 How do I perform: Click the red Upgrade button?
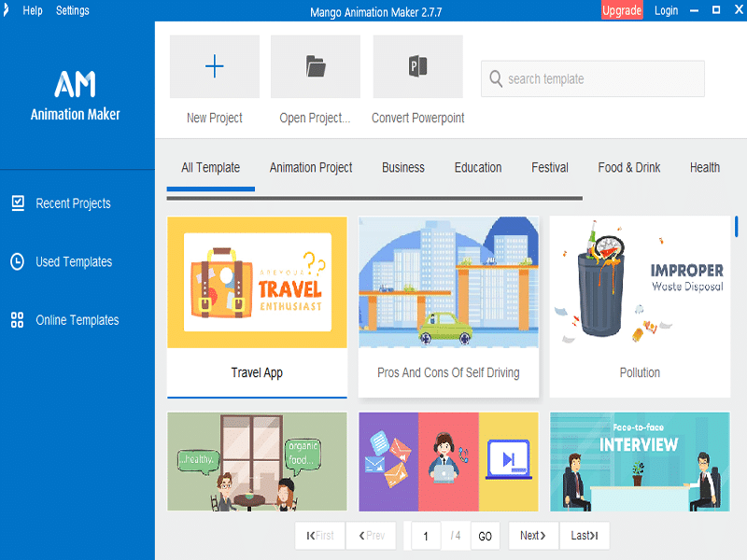pyautogui.click(x=622, y=10)
